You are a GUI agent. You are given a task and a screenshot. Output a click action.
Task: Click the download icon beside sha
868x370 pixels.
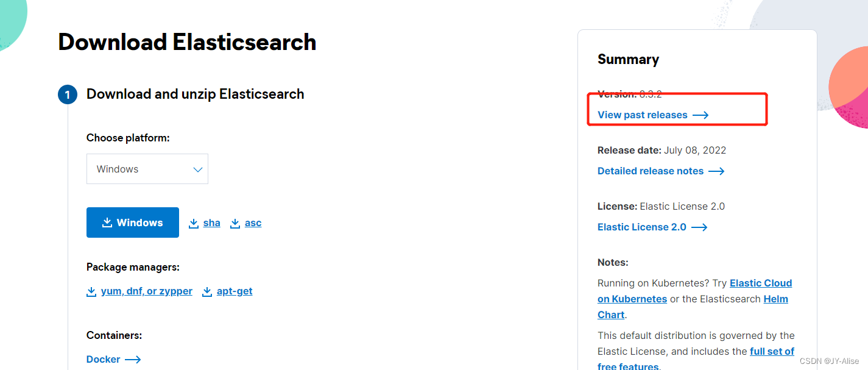pyautogui.click(x=194, y=222)
